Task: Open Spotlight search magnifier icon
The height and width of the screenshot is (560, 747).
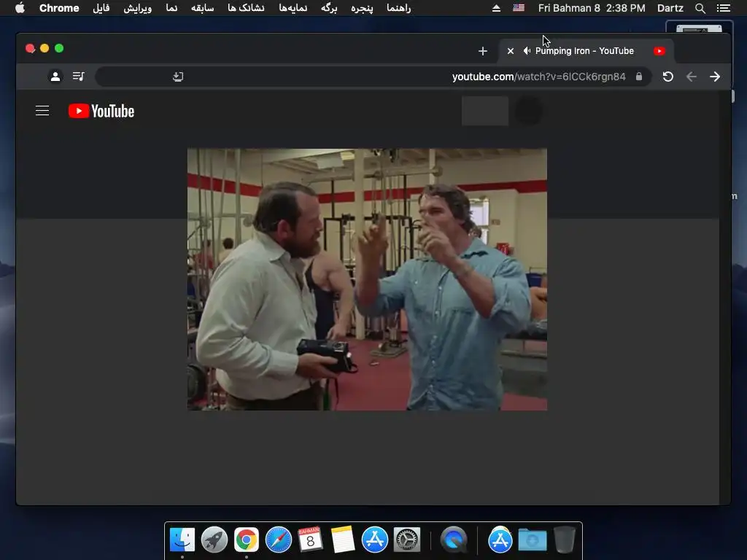Action: point(700,8)
